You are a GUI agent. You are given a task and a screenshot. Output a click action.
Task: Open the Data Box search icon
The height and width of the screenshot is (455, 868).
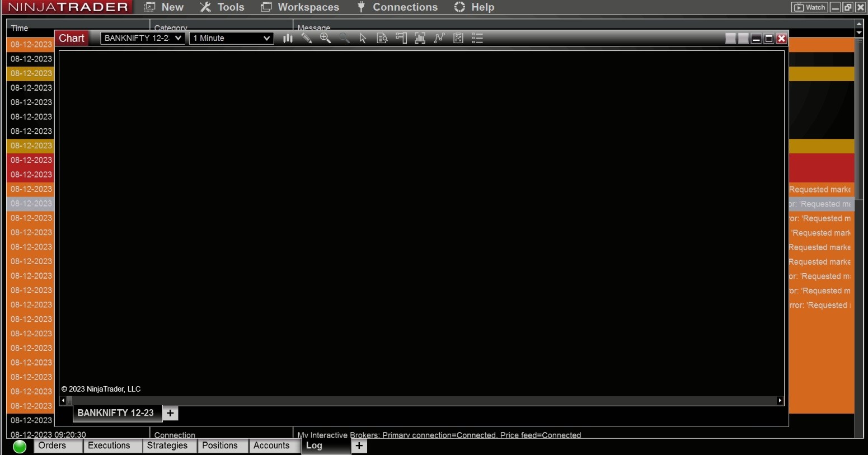[x=382, y=38]
